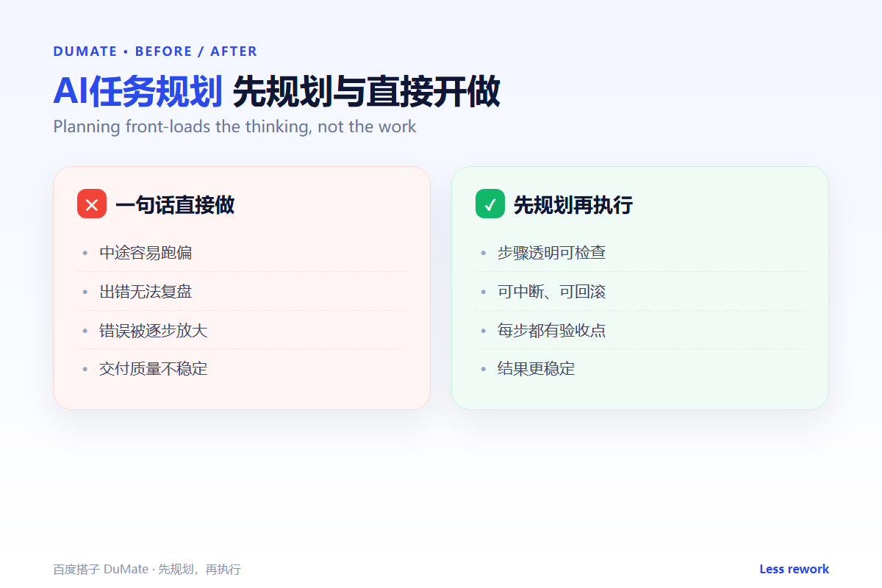The height and width of the screenshot is (588, 882).
Task: Click the red X icon
Action: [92, 204]
